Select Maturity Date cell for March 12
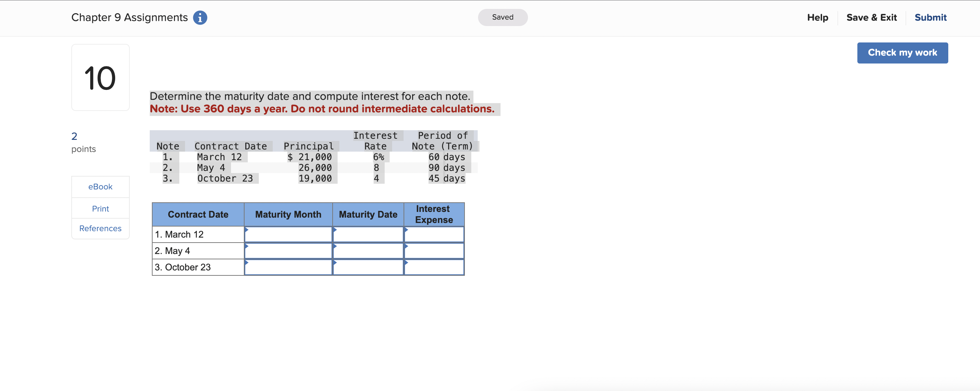980x391 pixels. click(x=368, y=234)
